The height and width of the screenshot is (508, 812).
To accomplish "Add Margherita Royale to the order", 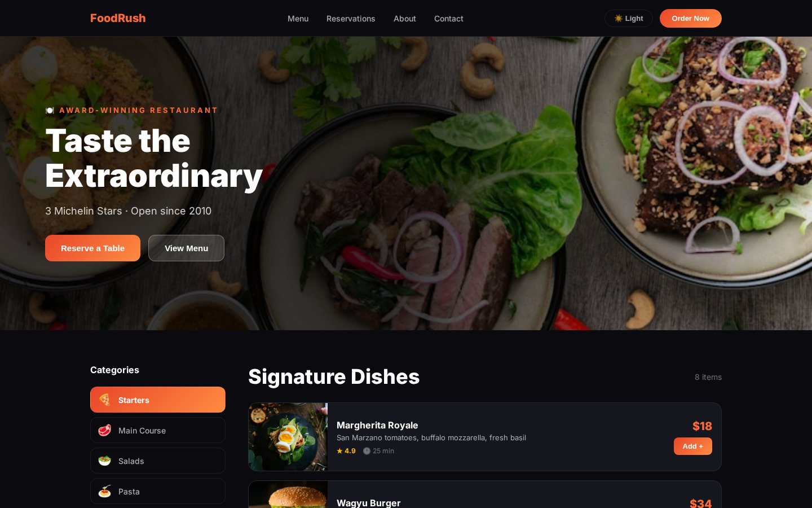I will pos(692,446).
